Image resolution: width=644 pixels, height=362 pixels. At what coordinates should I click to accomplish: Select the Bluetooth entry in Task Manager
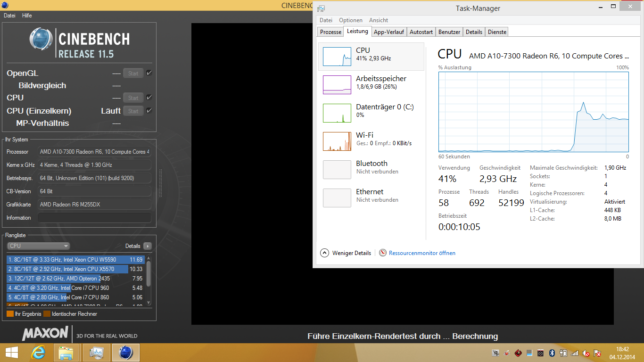371,170
